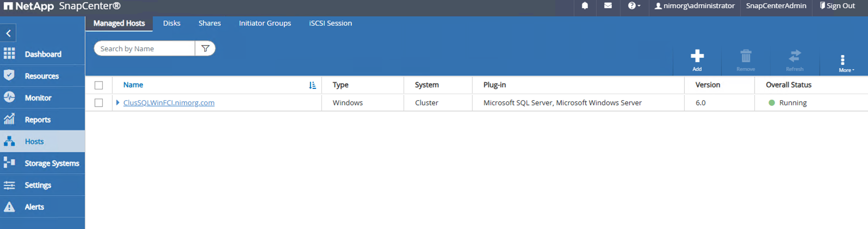Sort hosts with Name column sort icon
This screenshot has height=229, width=868.
coord(312,85)
